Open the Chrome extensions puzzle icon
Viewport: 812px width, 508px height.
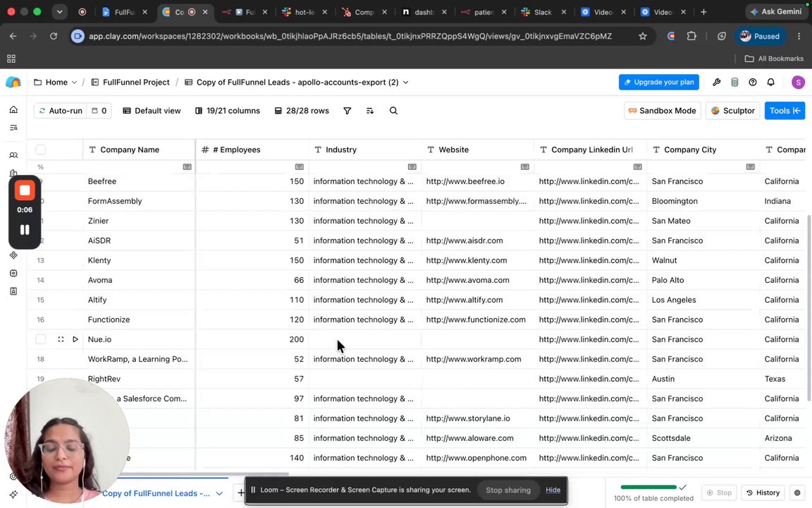(x=691, y=36)
